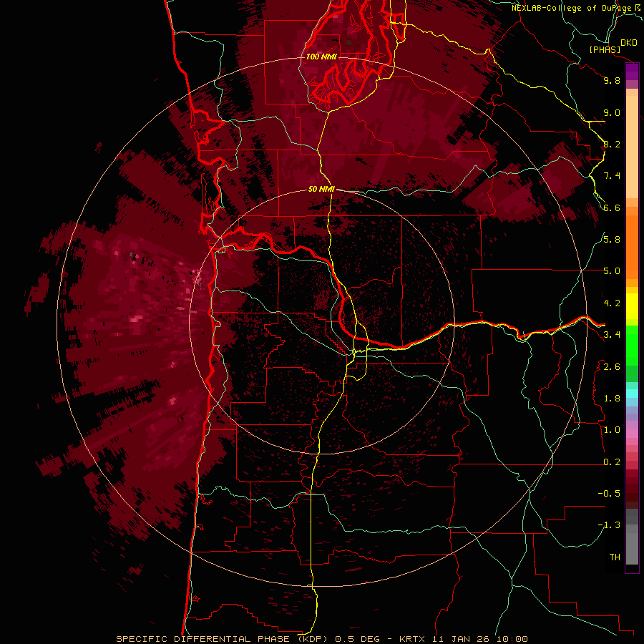Image resolution: width=644 pixels, height=644 pixels.
Task: Click the "NEXLAB-College of DuPage" header text
Action: [572, 8]
